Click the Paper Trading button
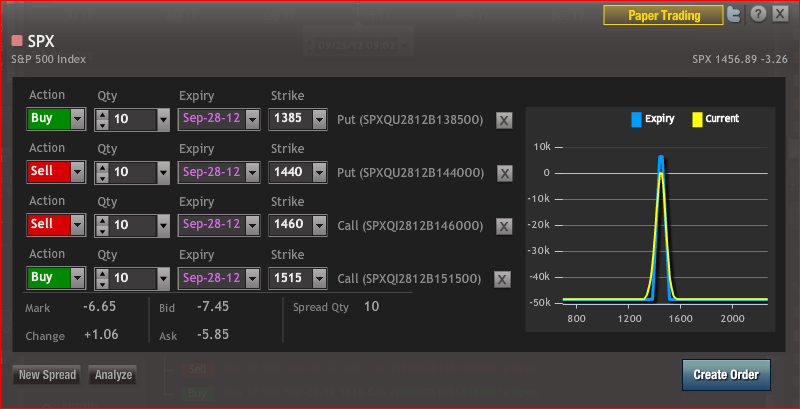Image resolution: width=800 pixels, height=409 pixels. pyautogui.click(x=663, y=15)
